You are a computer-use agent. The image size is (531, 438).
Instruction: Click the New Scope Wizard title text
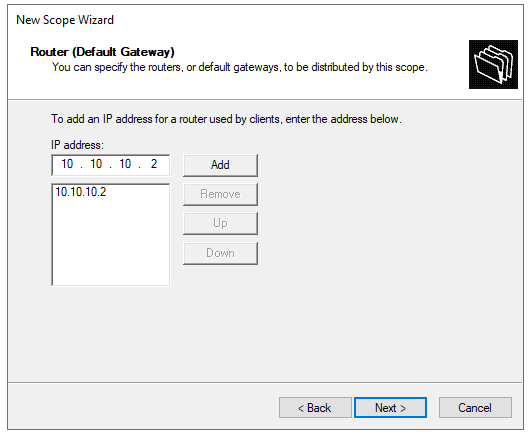65,20
